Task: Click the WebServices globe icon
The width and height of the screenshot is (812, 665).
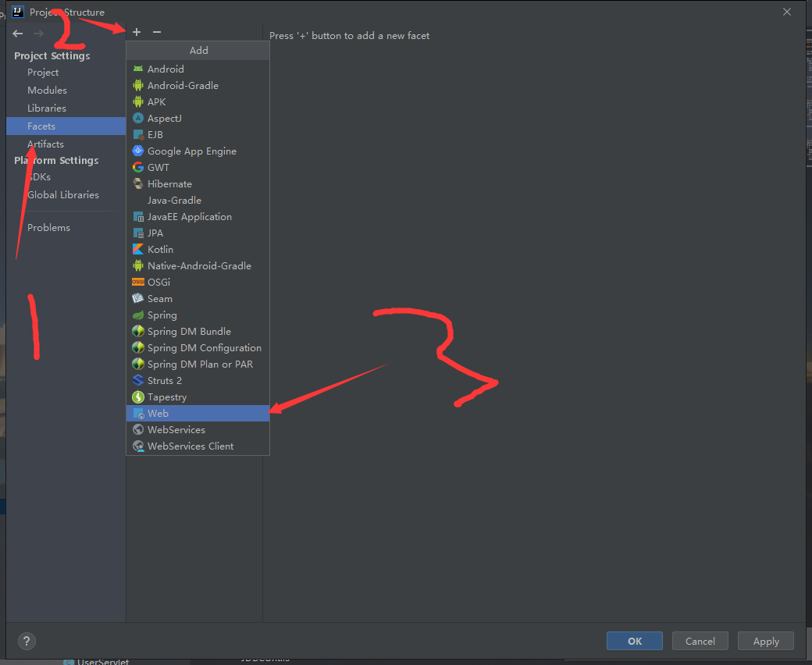Action: point(137,429)
